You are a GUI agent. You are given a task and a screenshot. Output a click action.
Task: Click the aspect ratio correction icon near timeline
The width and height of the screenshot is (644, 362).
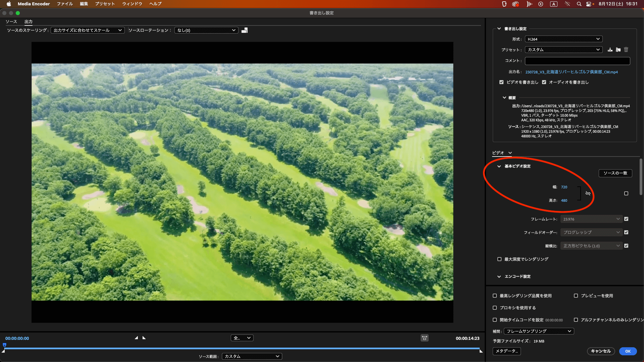click(x=425, y=338)
